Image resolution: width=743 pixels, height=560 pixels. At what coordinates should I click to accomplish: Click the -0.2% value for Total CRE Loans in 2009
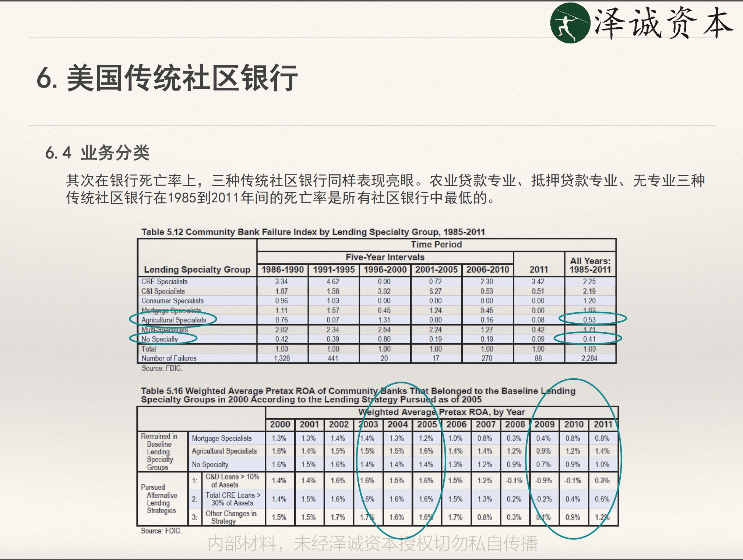(543, 499)
